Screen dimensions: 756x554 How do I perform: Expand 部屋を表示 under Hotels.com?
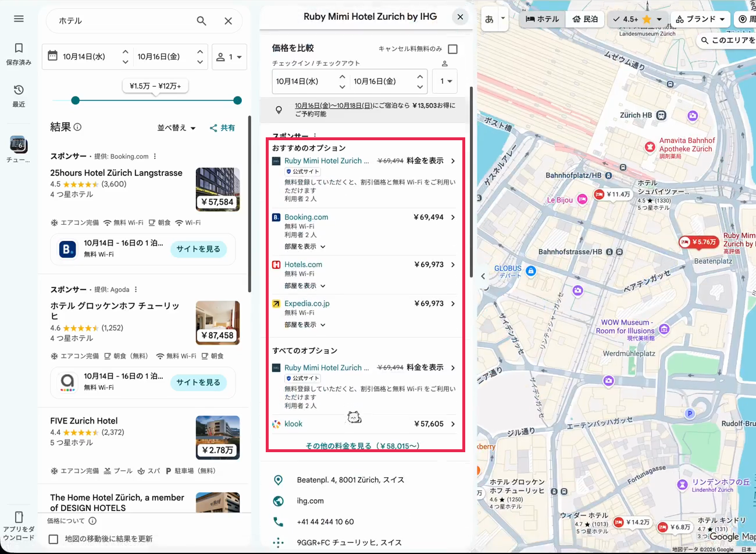point(305,286)
